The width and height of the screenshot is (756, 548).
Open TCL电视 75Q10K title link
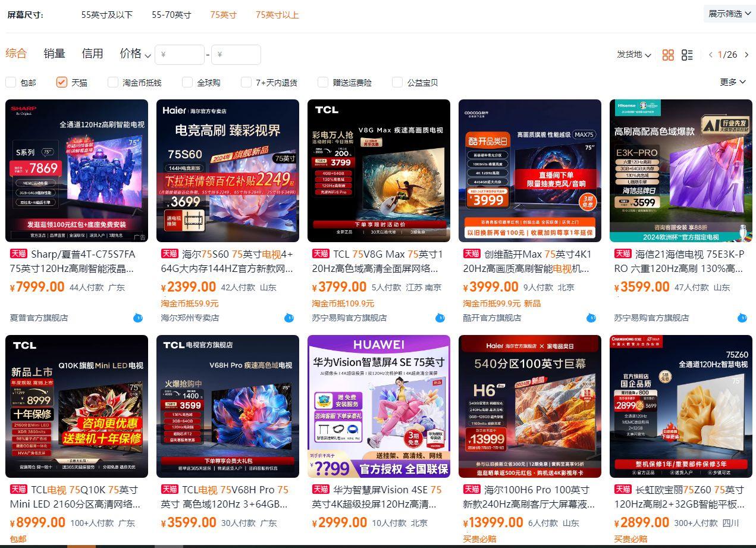pos(76,497)
